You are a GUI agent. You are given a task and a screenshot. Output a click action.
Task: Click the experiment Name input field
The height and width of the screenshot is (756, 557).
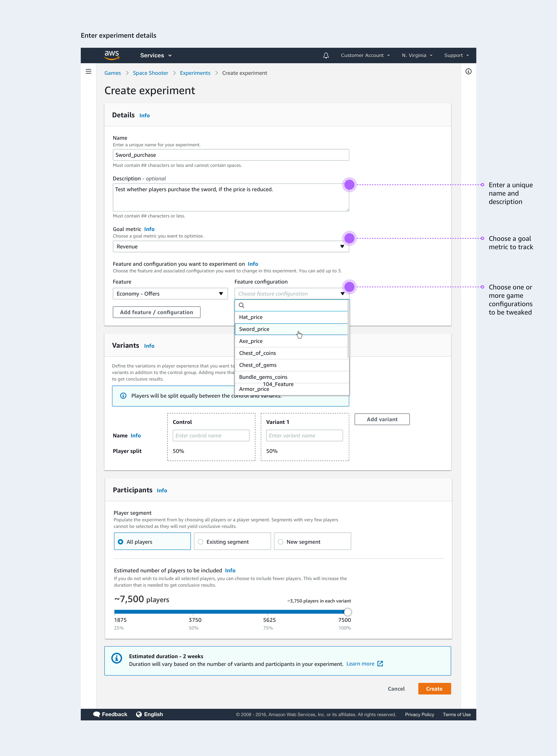(231, 155)
